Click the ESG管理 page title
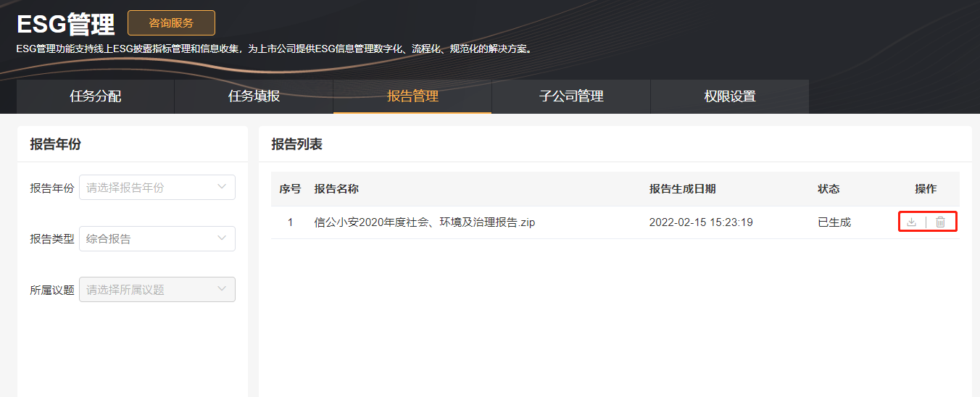Screen dimensions: 980x397 66,25
